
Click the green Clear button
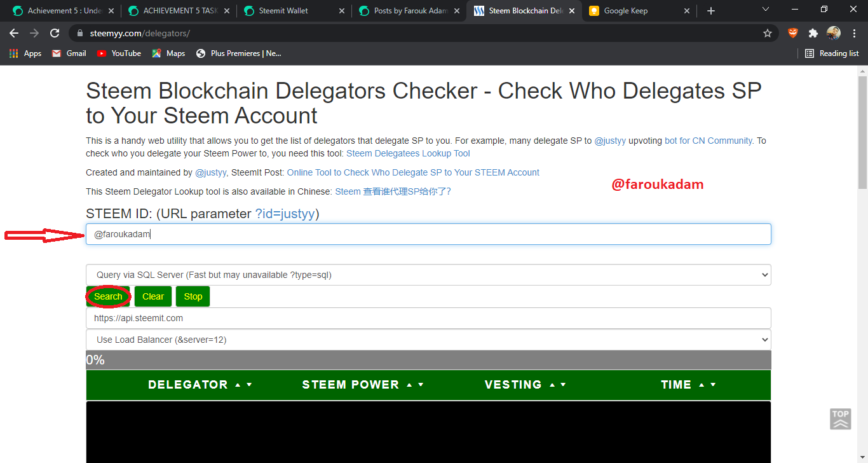(153, 296)
